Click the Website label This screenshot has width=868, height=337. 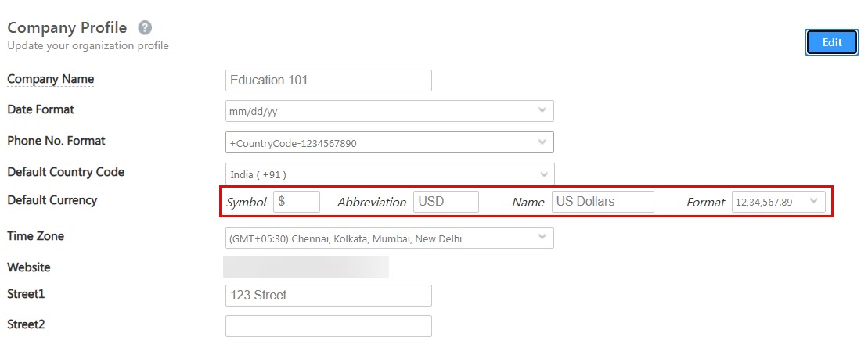click(29, 267)
